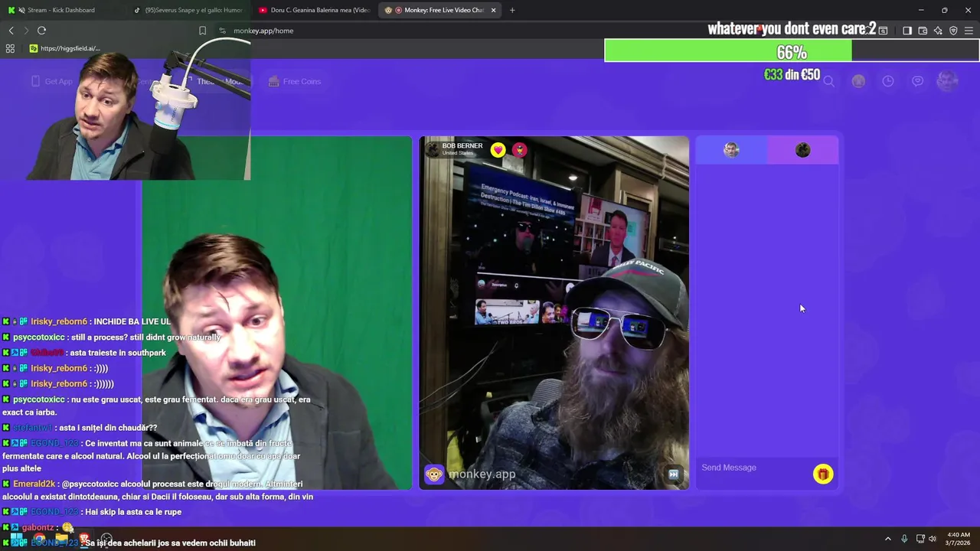The image size is (980, 551).
Task: Click BOB BERNER's video feed
Action: (x=554, y=313)
